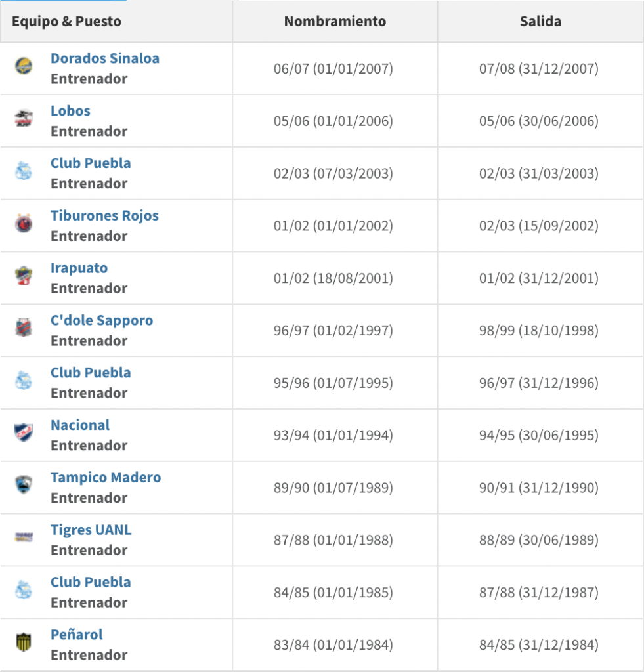
Task: Open the Dorados Sinaloa team link
Action: click(105, 58)
